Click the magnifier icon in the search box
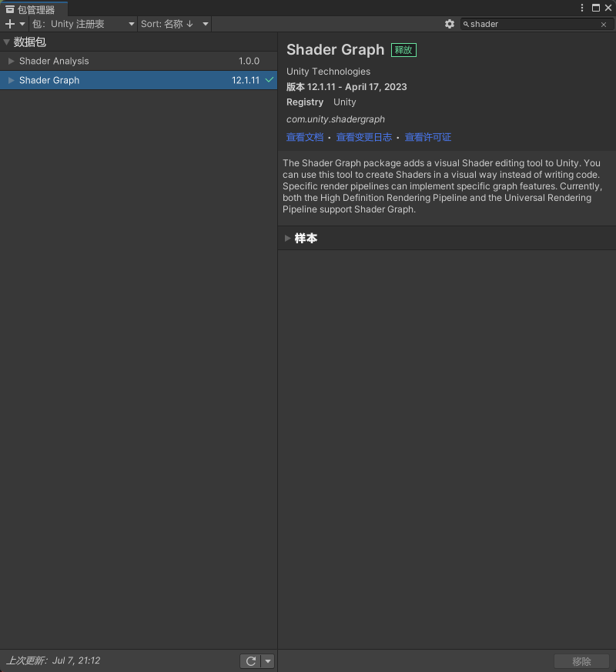This screenshot has width=616, height=672. coord(468,24)
